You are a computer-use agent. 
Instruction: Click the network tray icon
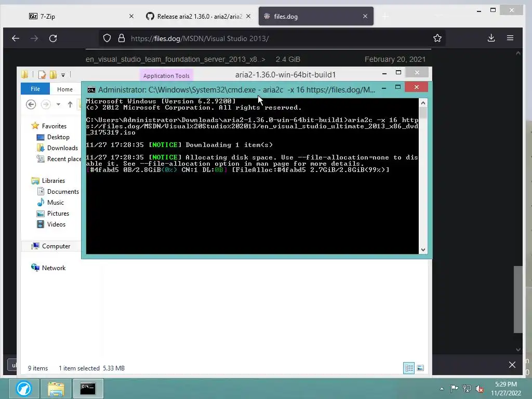467,389
